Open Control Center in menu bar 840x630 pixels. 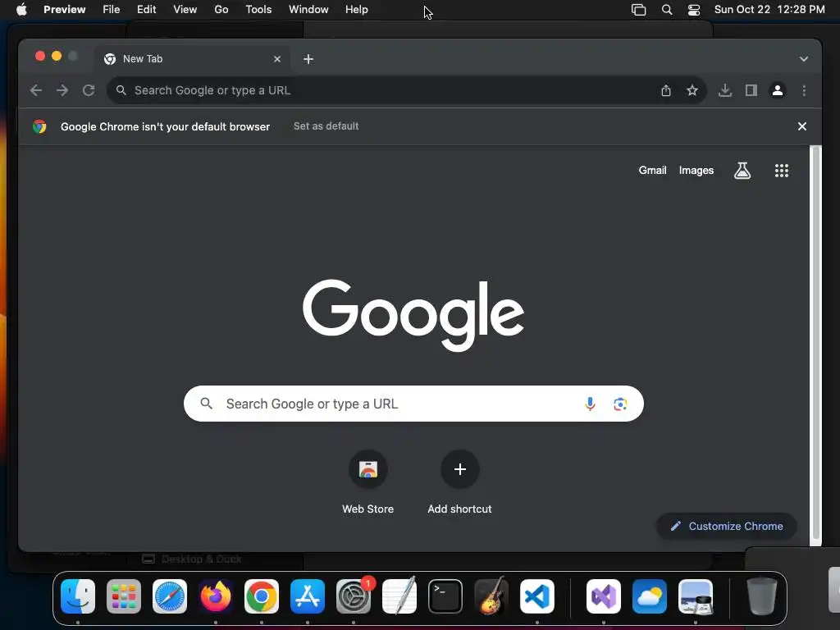tap(694, 10)
